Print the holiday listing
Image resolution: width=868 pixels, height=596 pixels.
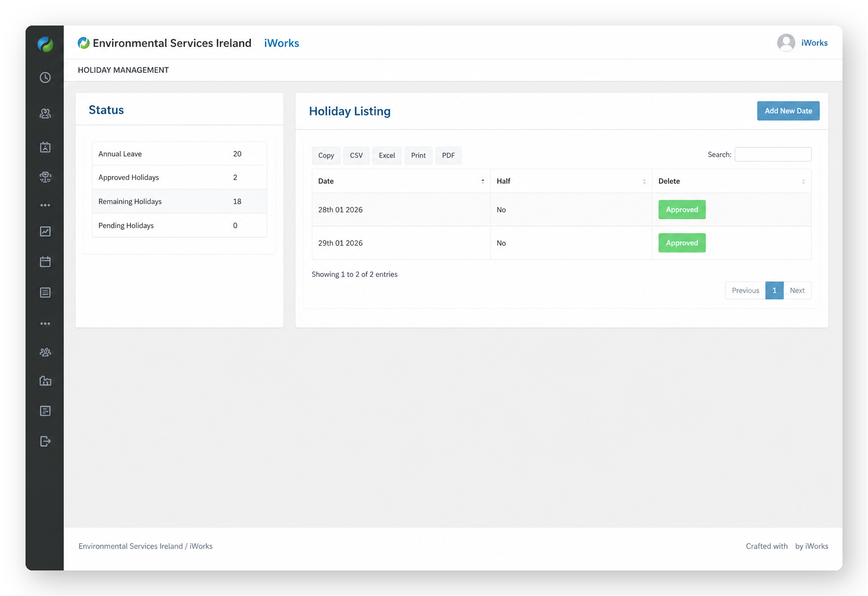coord(419,155)
